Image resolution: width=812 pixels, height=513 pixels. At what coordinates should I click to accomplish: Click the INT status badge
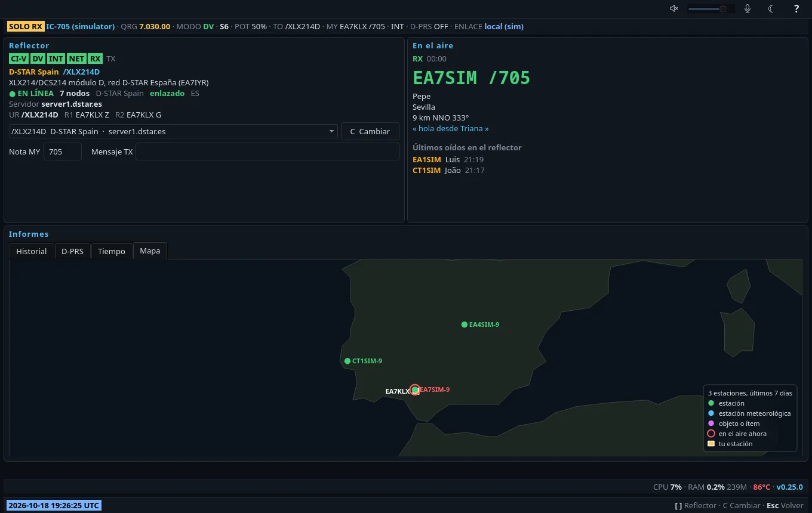pyautogui.click(x=56, y=58)
